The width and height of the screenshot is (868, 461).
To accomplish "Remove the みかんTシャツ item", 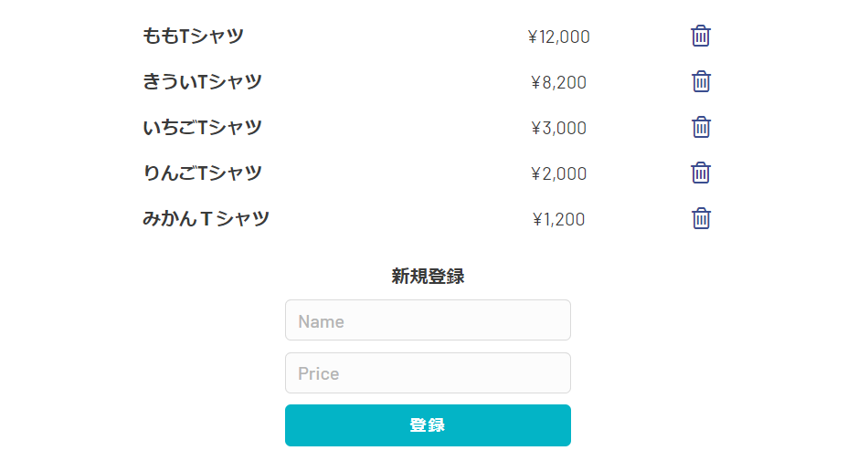I will 701,219.
